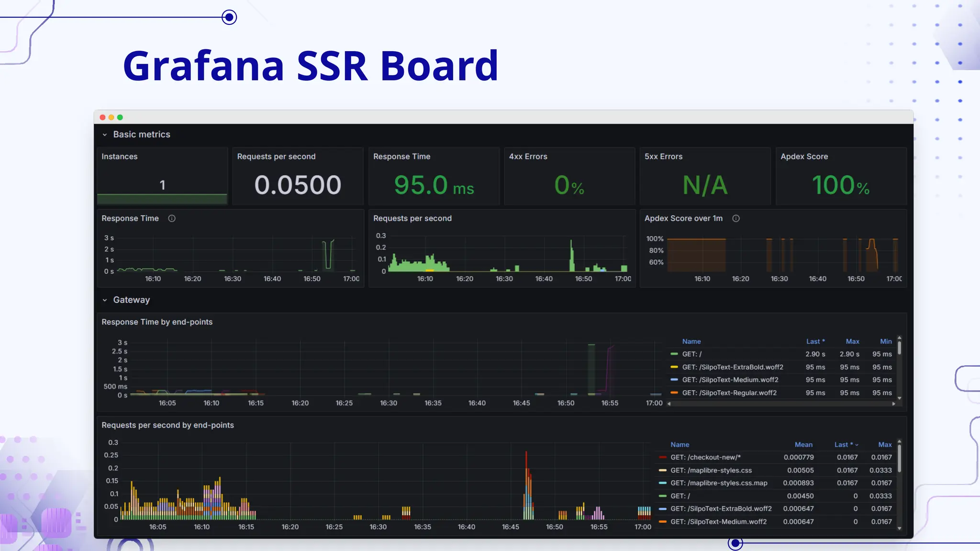980x551 pixels.
Task: Click left arrow on legend horizontal scrollbar
Action: (x=669, y=404)
